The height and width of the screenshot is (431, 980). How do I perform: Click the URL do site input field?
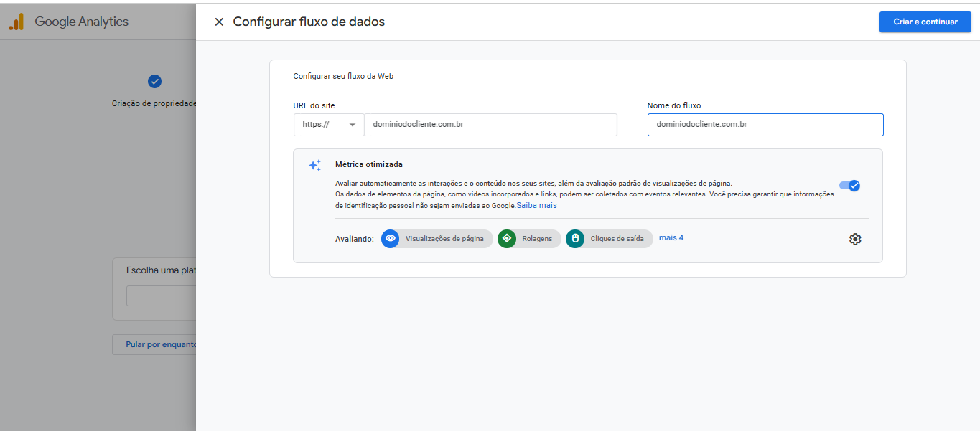[x=490, y=125]
